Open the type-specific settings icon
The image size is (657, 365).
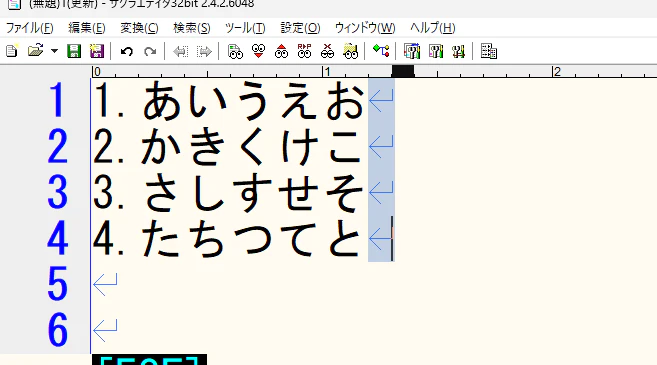[x=436, y=51]
